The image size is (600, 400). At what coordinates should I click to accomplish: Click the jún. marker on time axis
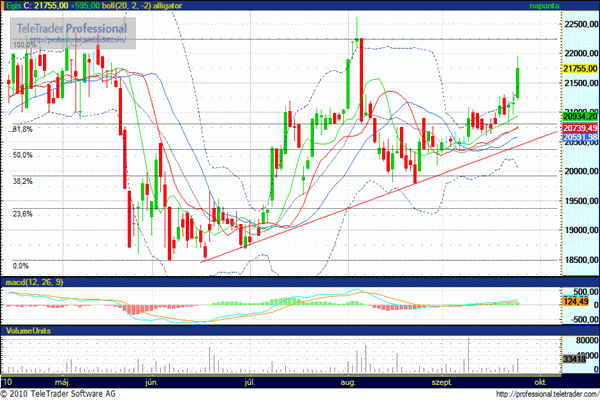[x=153, y=382]
